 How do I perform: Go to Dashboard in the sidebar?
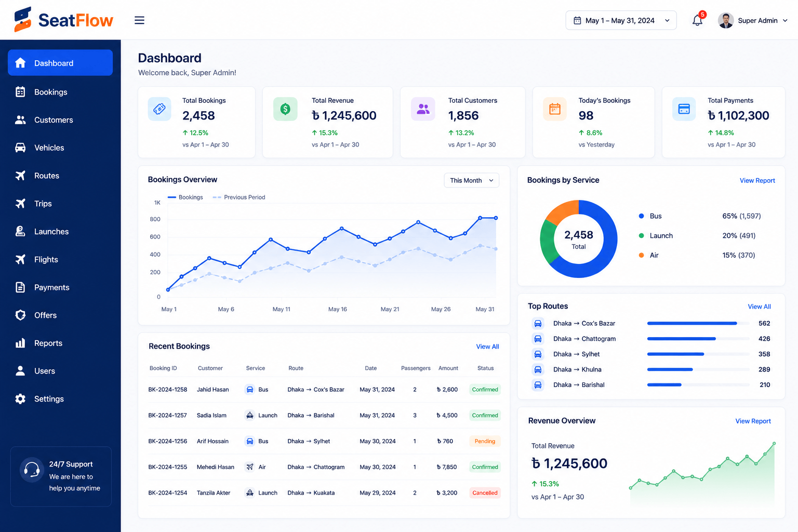60,63
